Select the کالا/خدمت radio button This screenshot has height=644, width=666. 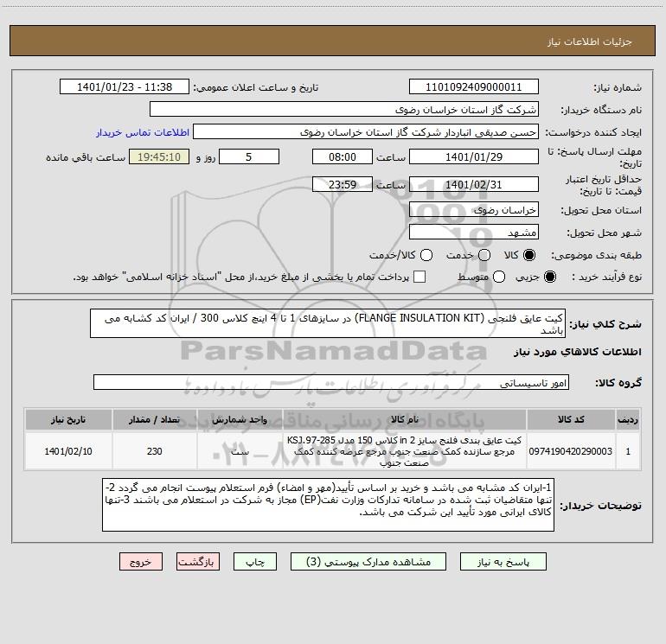pos(426,255)
